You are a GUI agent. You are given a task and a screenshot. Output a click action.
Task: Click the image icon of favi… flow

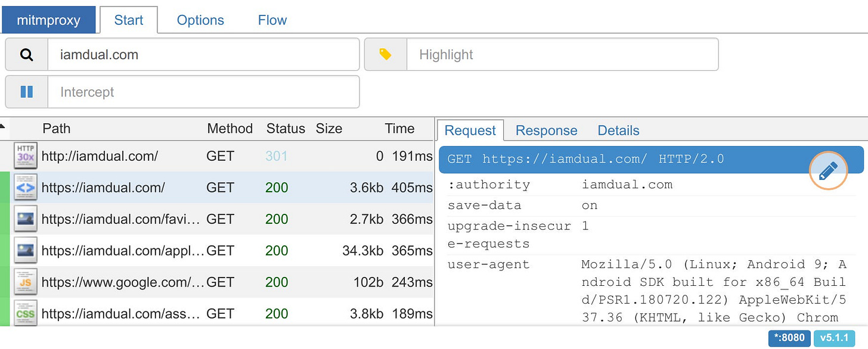click(x=26, y=219)
